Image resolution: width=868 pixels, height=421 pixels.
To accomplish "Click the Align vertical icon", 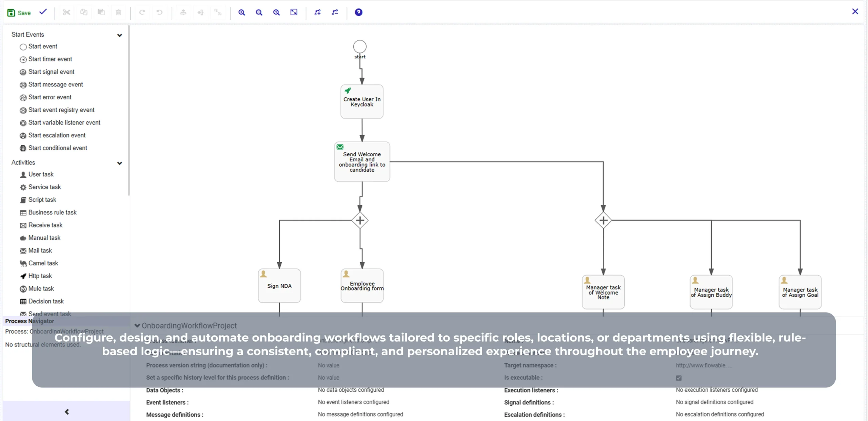I will tap(183, 12).
